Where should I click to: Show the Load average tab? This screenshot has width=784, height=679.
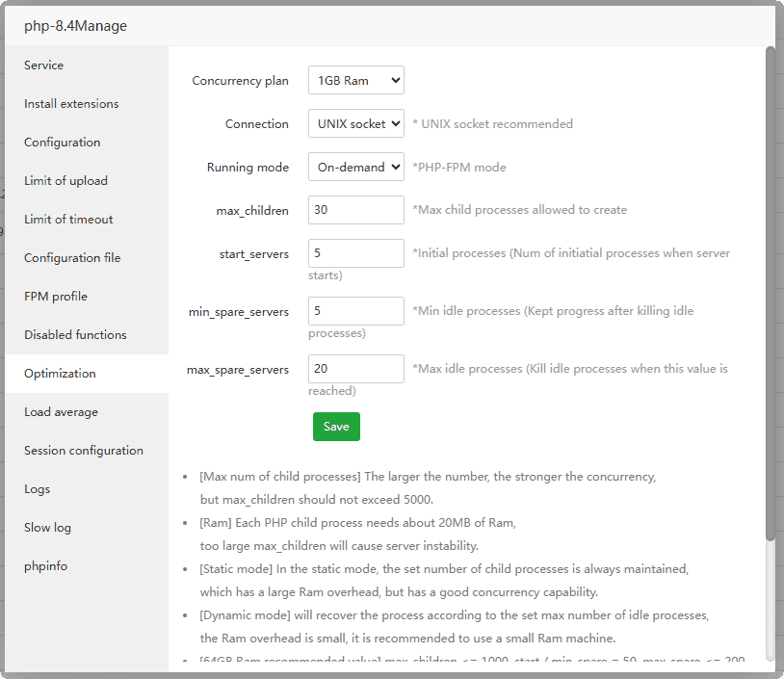(x=61, y=412)
